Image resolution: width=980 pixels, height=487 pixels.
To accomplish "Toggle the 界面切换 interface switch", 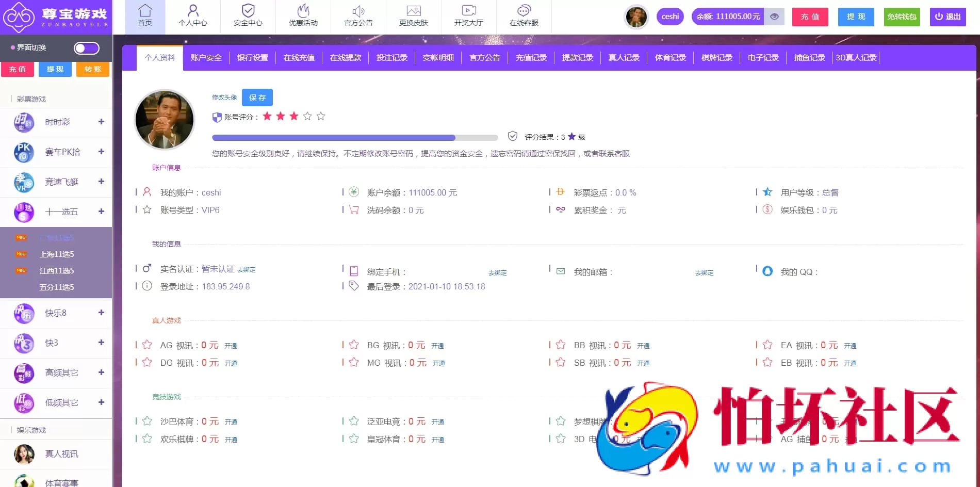I will click(86, 48).
